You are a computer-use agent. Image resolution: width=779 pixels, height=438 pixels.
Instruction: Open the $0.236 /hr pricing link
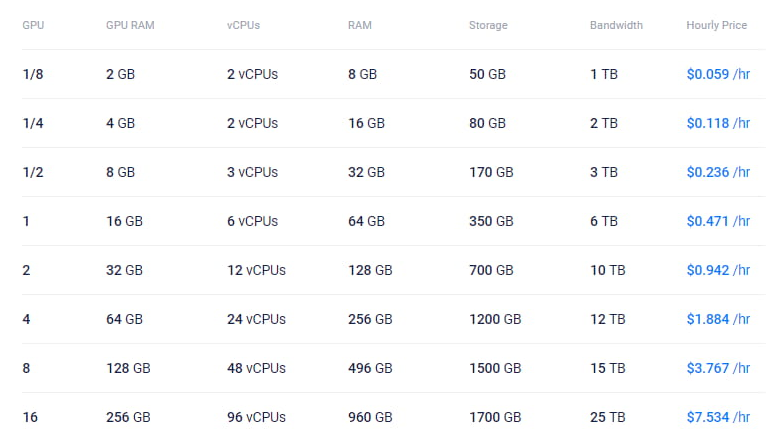718,172
